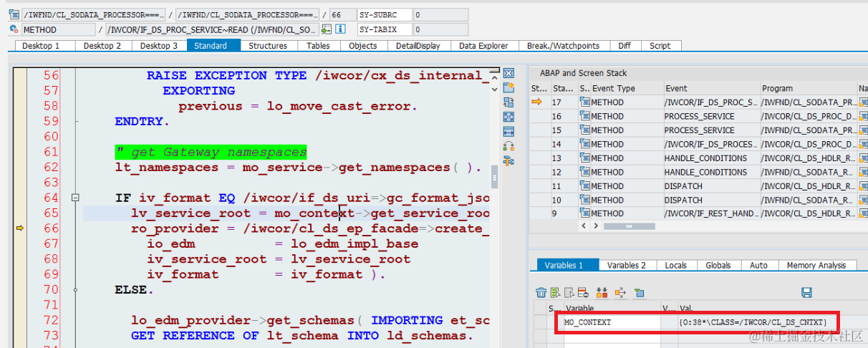Image resolution: width=868 pixels, height=348 pixels.
Task: Click the full-screen tool icon beside editor
Action: click(509, 117)
